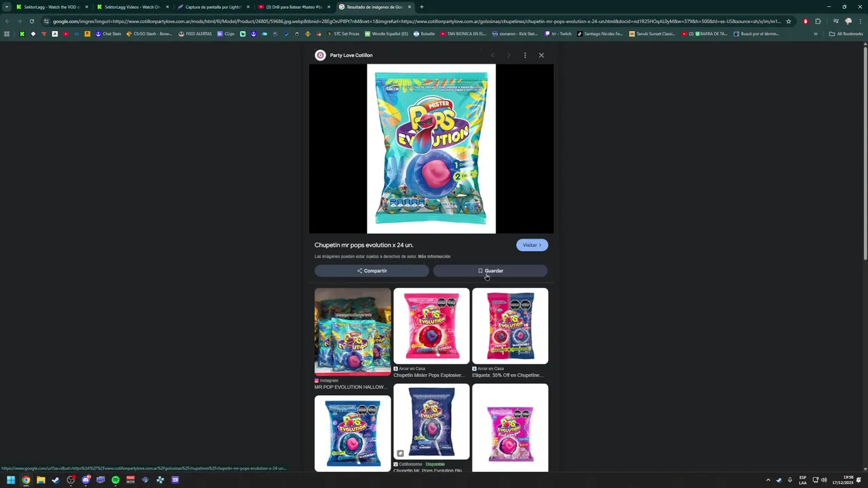Click the Compartir button
This screenshot has height=488, width=868.
(x=372, y=270)
